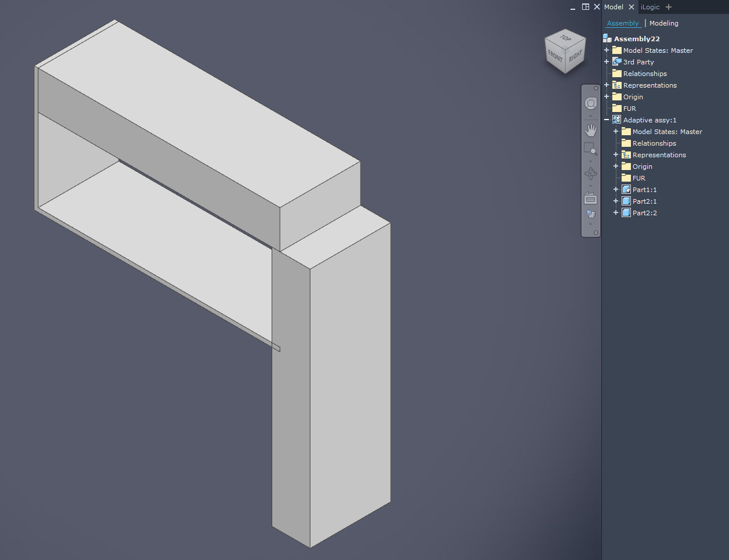Image resolution: width=729 pixels, height=560 pixels.
Task: Click the sphere-and-cube icon on navigation bar
Action: point(591,215)
